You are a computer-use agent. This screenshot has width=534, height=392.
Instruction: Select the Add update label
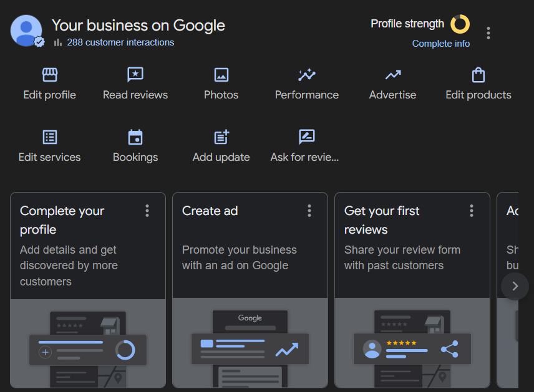point(221,158)
